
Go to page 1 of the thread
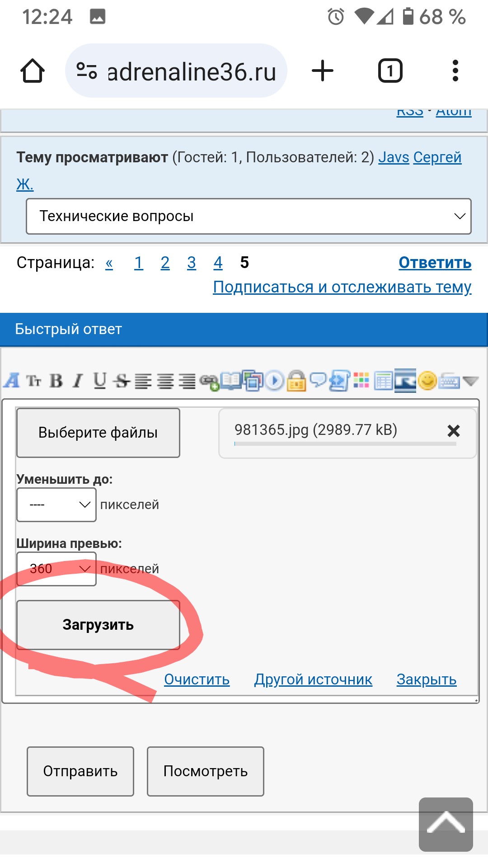139,263
